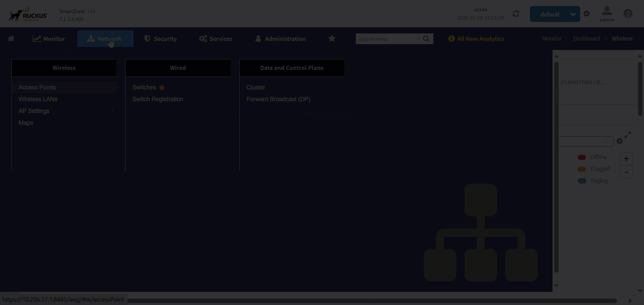Click the Data and Control Plane header

point(292,68)
